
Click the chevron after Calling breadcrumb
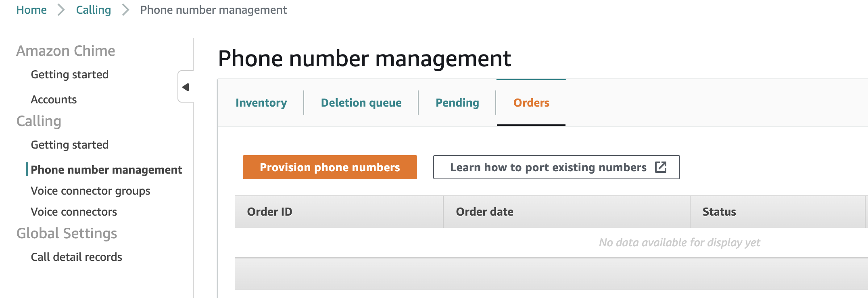(126, 10)
